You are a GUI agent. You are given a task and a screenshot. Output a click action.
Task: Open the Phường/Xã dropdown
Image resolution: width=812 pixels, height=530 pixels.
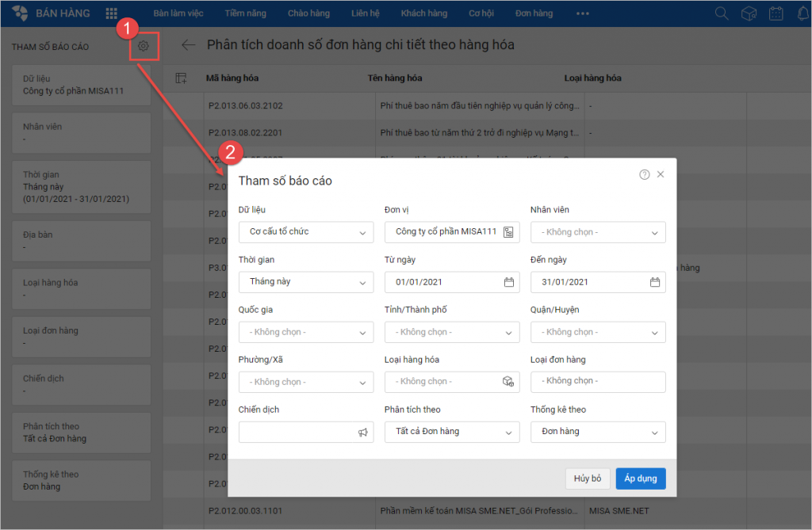point(306,382)
